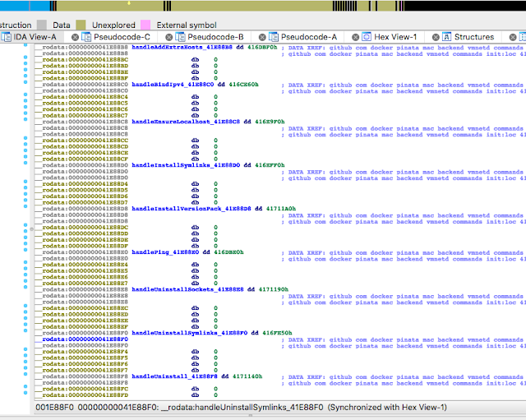Screen dimensions: 526x420
Task: Click the External symbol legend label
Action: (x=187, y=25)
